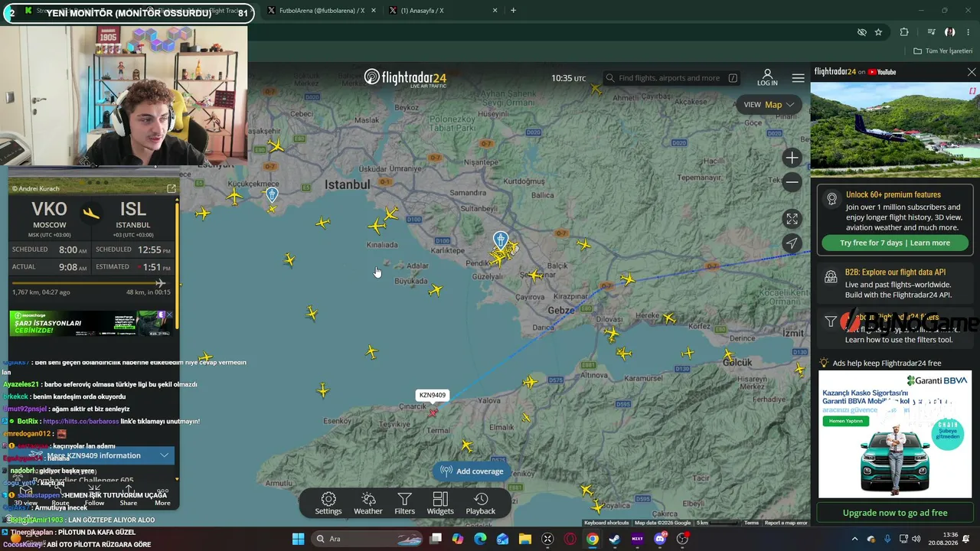Close the charging stations ad banner
Image resolution: width=980 pixels, height=551 pixels.
pyautogui.click(x=169, y=315)
